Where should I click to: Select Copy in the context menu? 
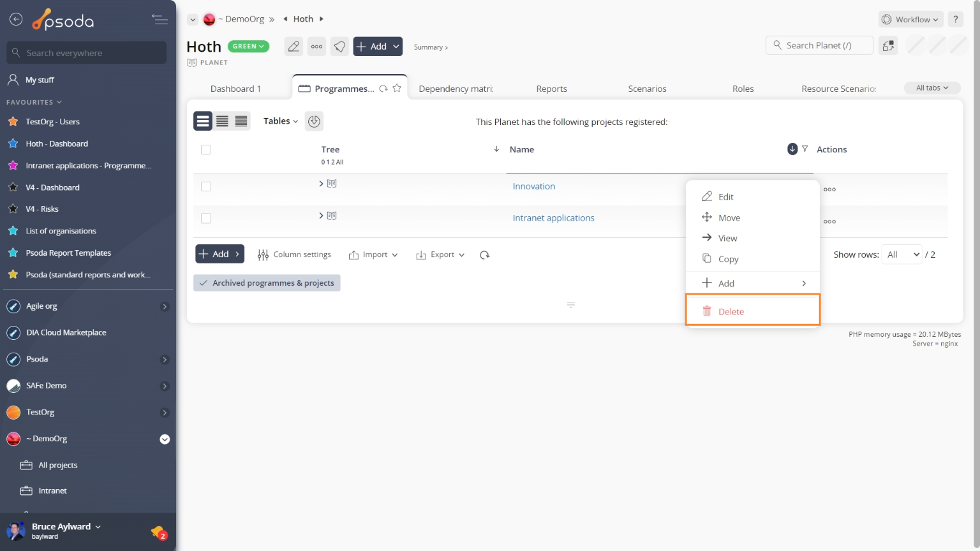pyautogui.click(x=752, y=259)
